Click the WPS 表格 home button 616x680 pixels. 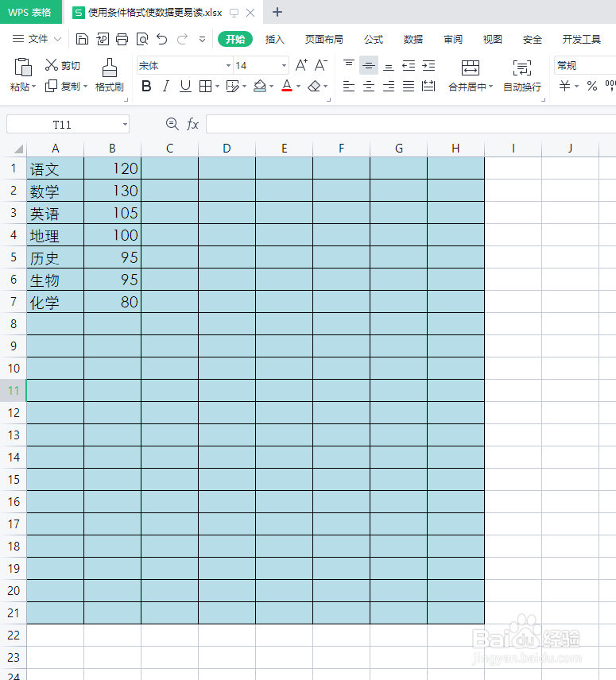(30, 12)
